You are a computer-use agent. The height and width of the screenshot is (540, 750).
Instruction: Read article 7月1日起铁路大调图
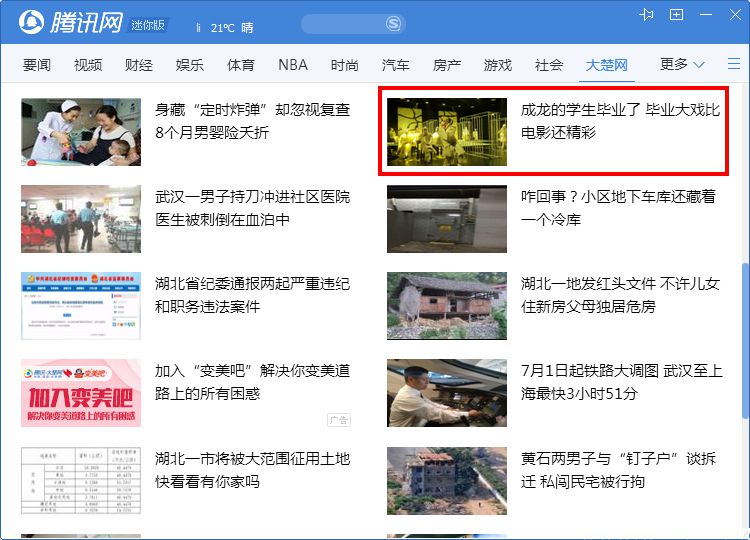pyautogui.click(x=620, y=382)
